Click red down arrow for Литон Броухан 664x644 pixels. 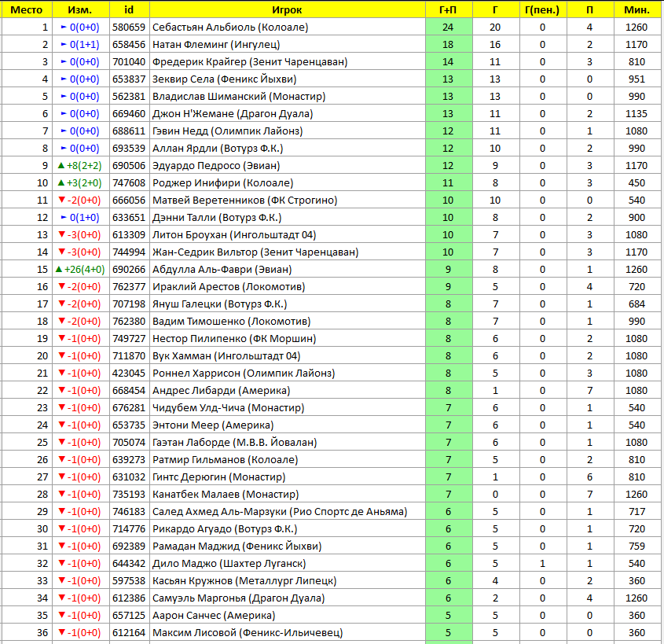[62, 234]
